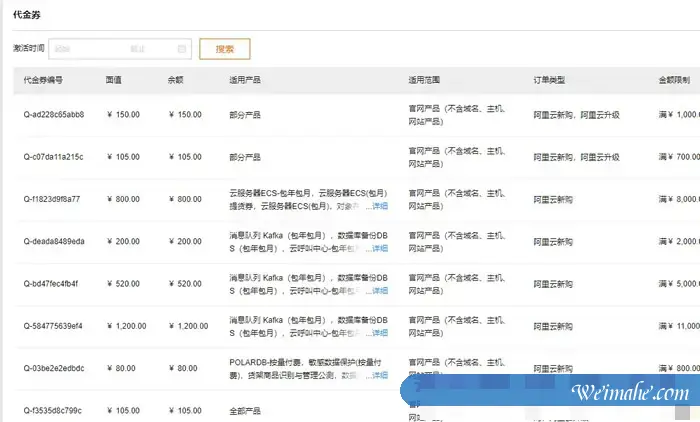Select voucher number Q-ad228c65abb8
The image size is (700, 422).
[54, 115]
